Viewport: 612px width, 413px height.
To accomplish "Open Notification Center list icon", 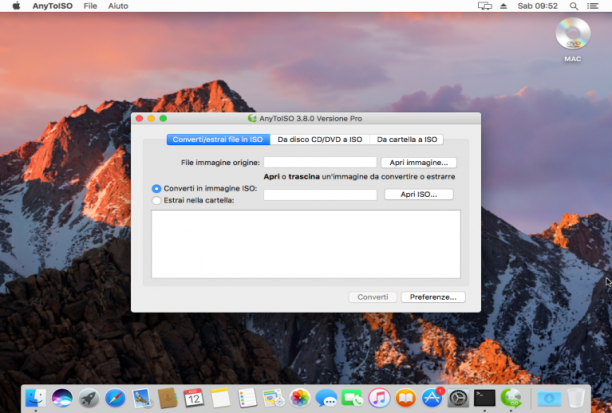I will click(593, 6).
